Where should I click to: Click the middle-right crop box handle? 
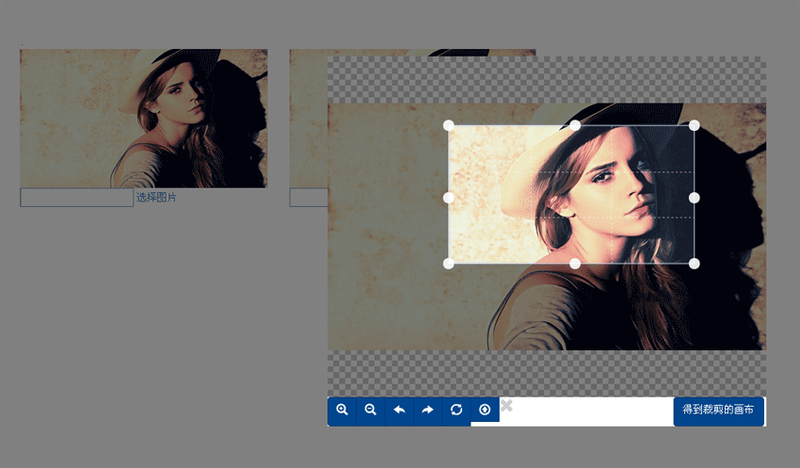click(x=694, y=198)
